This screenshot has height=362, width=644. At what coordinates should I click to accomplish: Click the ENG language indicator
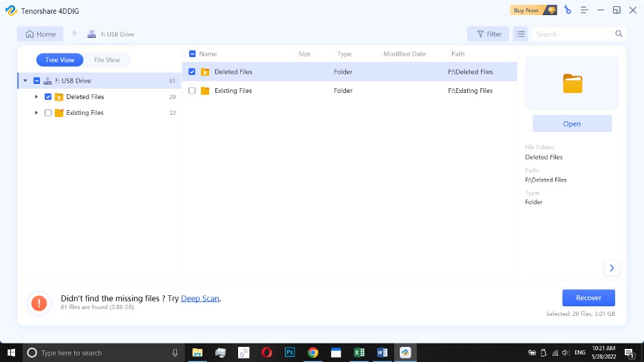click(580, 352)
